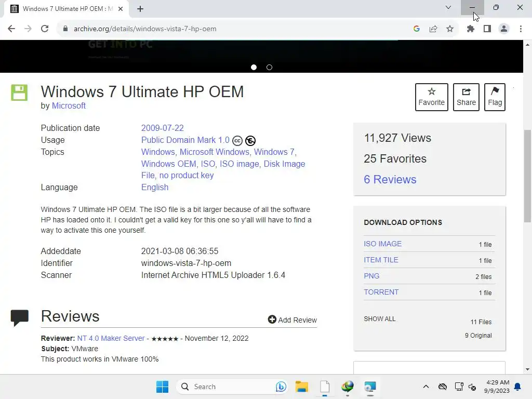Open the Chrome three-dot menu
Image resolution: width=532 pixels, height=399 pixels.
[521, 29]
